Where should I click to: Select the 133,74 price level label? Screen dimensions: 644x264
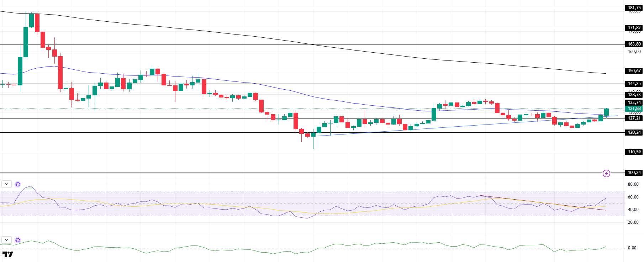tap(634, 103)
